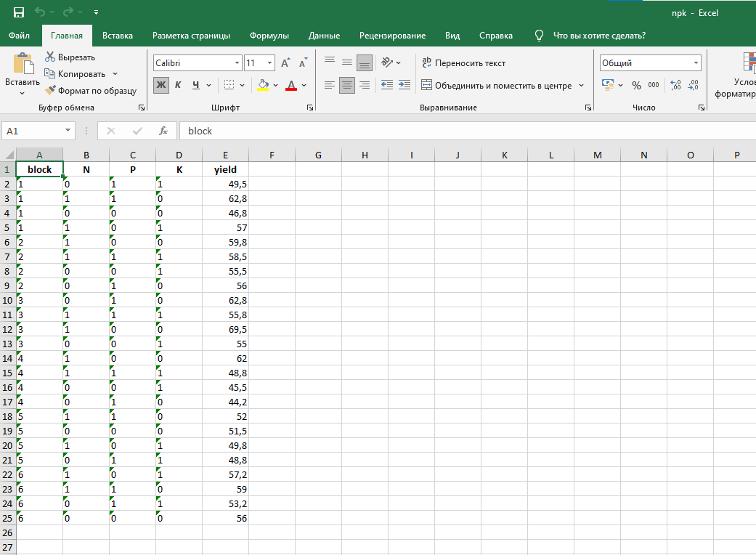Click the Cut (Вырезать) scissors icon
The image size is (756, 555).
50,57
